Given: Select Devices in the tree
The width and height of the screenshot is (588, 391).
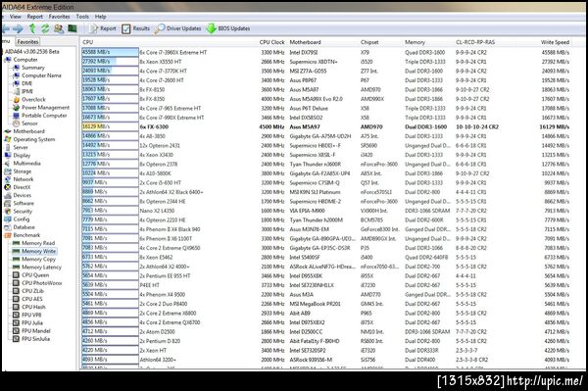Looking at the screenshot, I should coord(23,195).
